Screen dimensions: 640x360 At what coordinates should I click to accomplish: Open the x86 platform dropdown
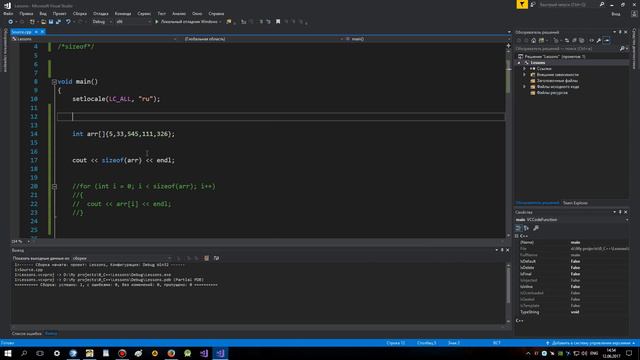coord(133,22)
